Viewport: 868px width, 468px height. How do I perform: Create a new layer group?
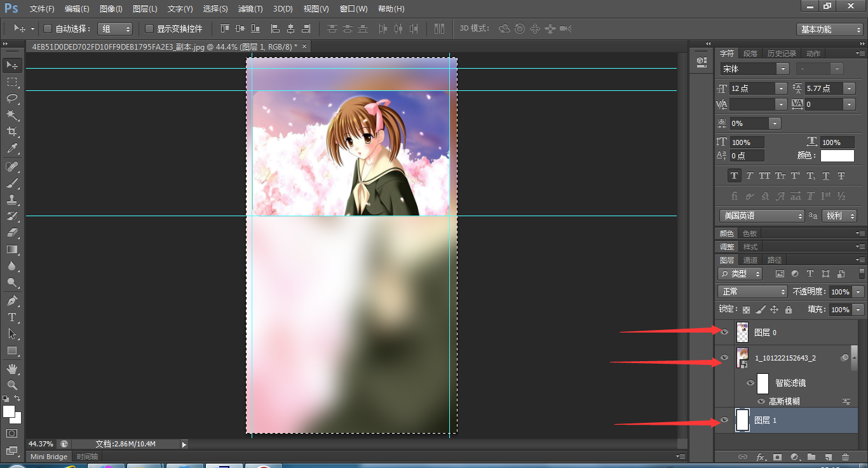pos(811,457)
